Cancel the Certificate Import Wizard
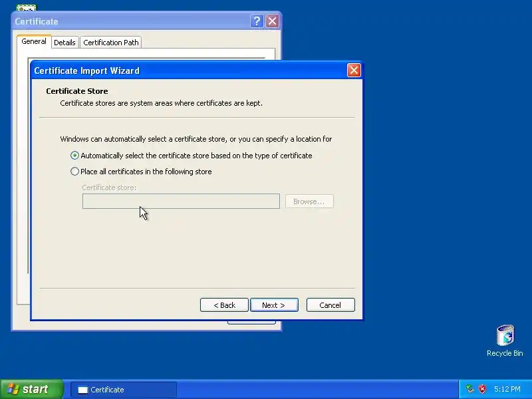The image size is (532, 399). pyautogui.click(x=331, y=305)
